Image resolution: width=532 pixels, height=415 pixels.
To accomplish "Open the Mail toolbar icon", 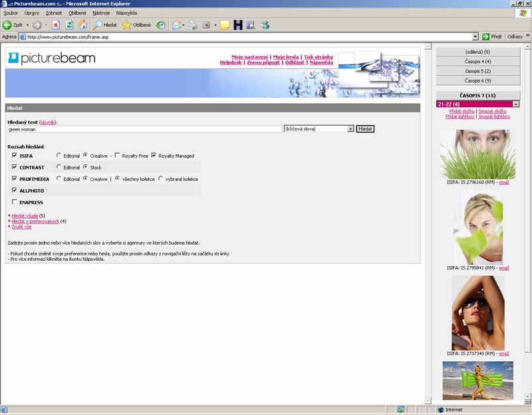I will click(x=177, y=25).
